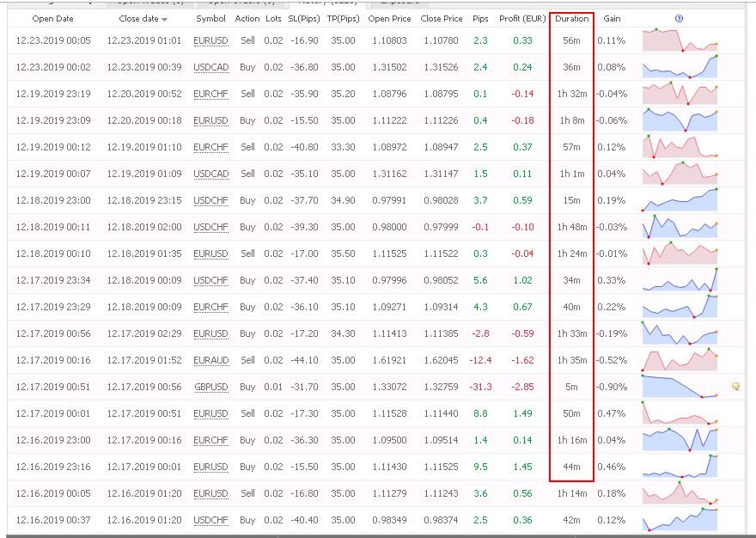View sparkline for 57m EURCHF trade

(x=680, y=146)
